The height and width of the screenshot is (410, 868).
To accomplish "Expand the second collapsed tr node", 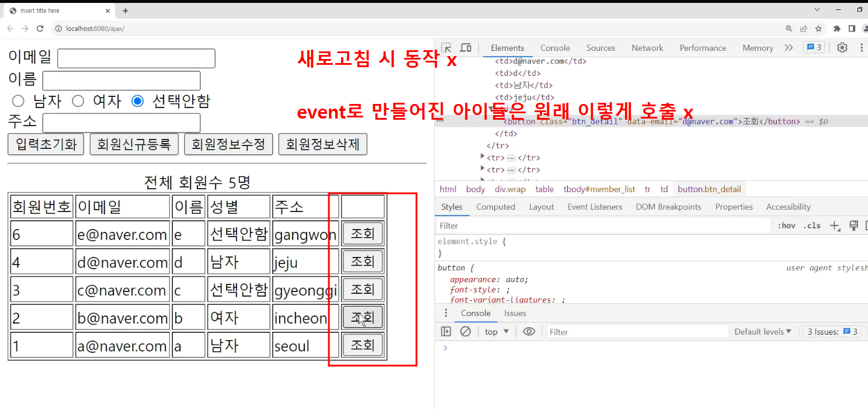I will 482,169.
